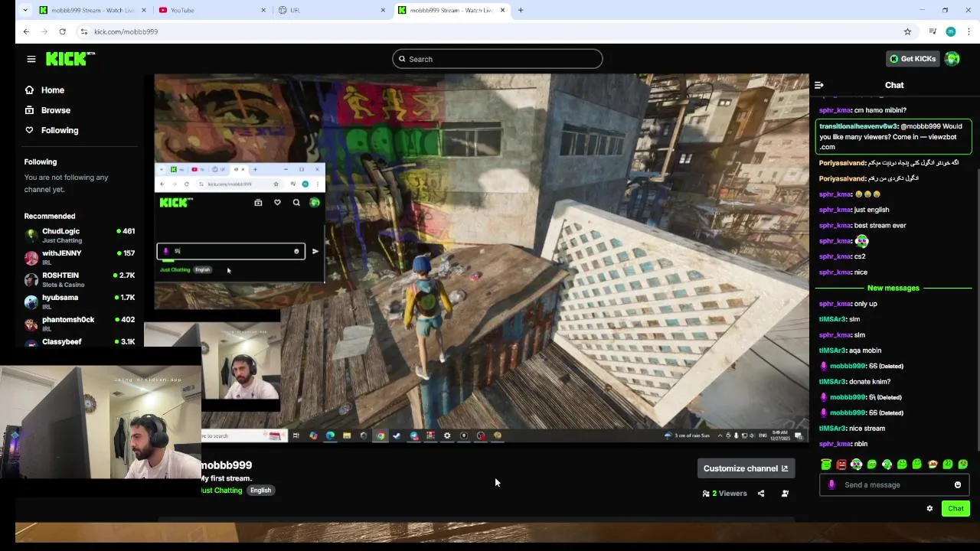Viewport: 980px width, 551px height.
Task: Open chat settings gear icon
Action: click(x=929, y=508)
